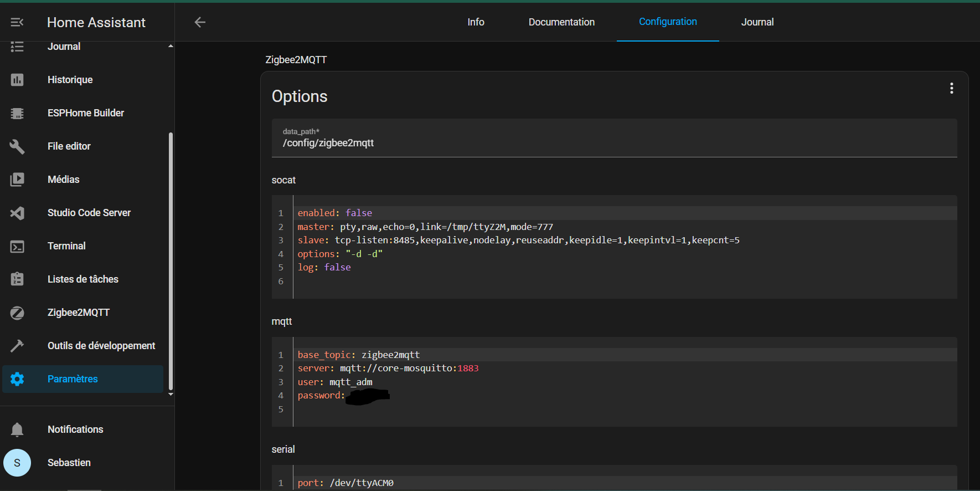Open Outils de développement in sidebar

click(x=83, y=346)
